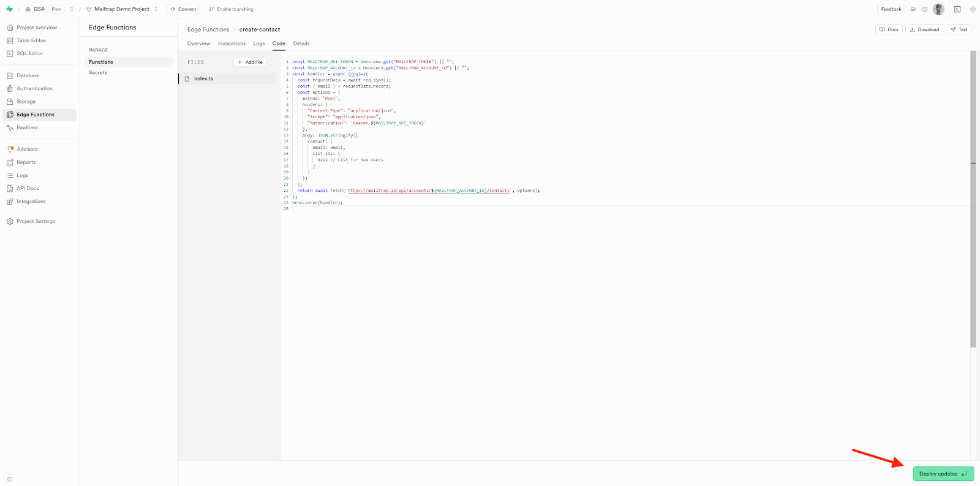Click the Realtime icon
980x486 pixels.
point(10,127)
